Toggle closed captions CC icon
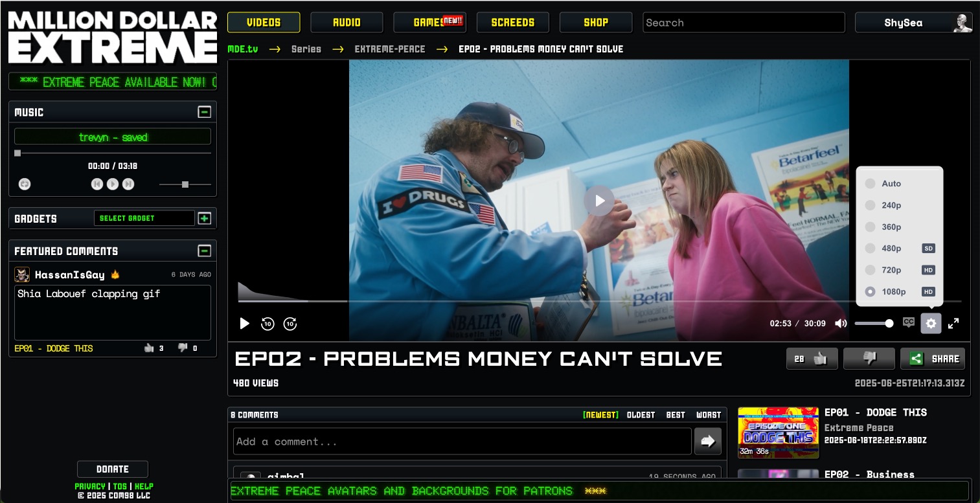 click(909, 322)
